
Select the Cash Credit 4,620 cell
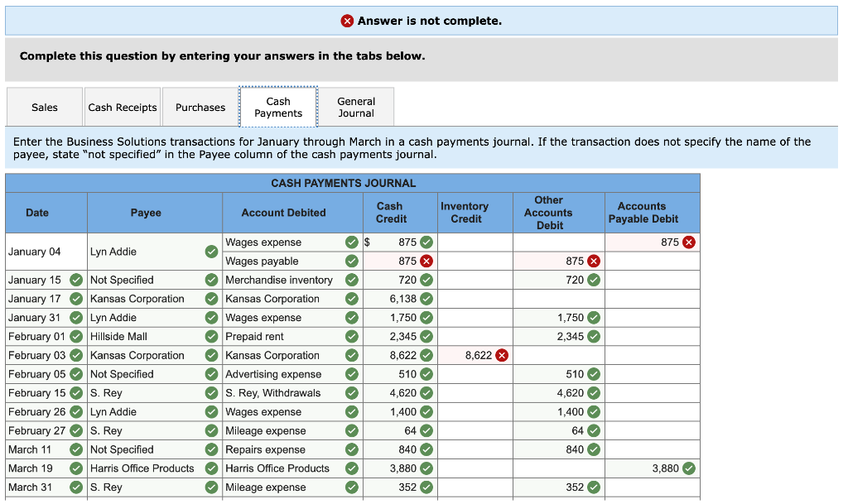click(400, 393)
